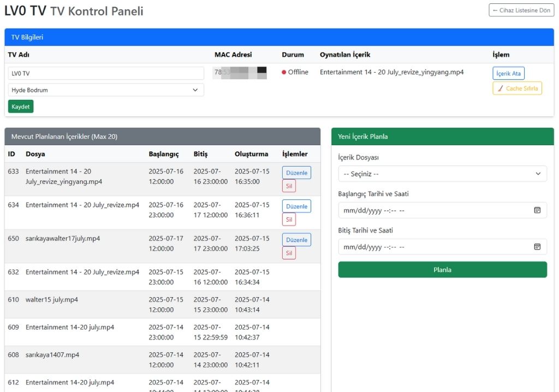Click the İçerik Ata button
The height and width of the screenshot is (392, 559).
508,73
